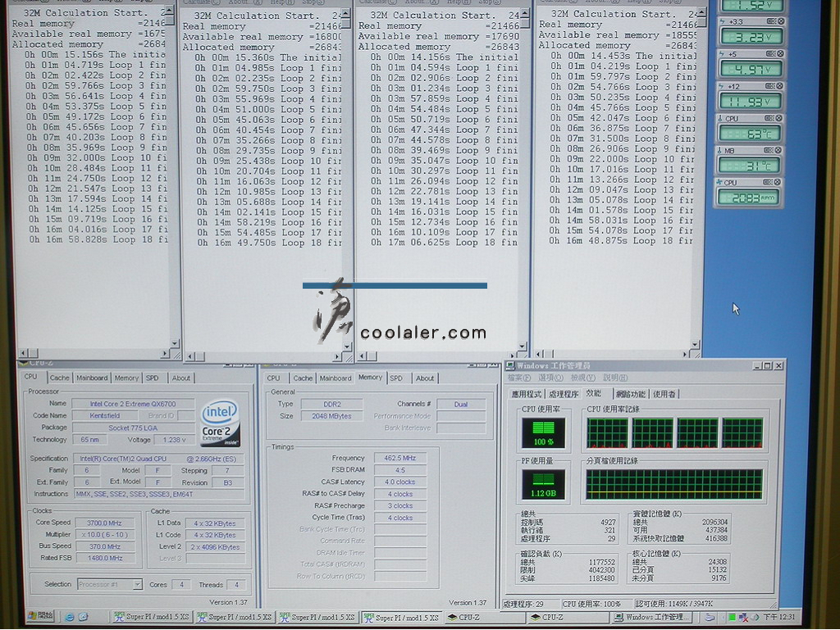This screenshot has width=840, height=630.
Task: Click scroll-left arrow in 16m 49.750s Super PI window
Action: (x=190, y=356)
